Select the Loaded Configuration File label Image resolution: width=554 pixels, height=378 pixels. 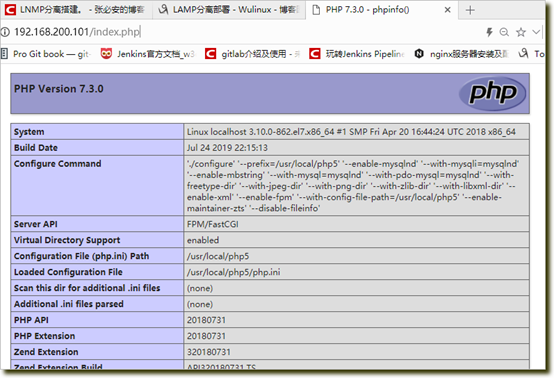tap(68, 272)
